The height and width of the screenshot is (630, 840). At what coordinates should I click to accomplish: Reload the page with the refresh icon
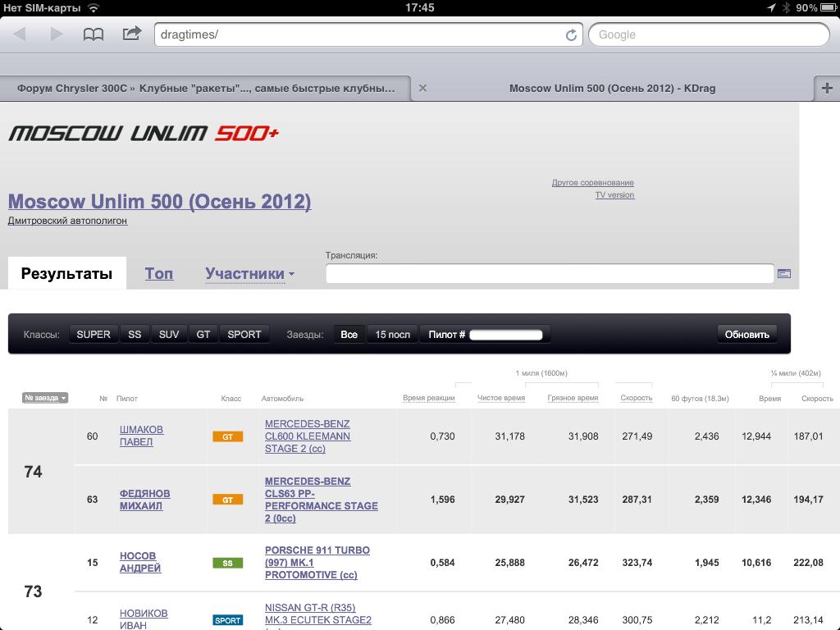(571, 34)
